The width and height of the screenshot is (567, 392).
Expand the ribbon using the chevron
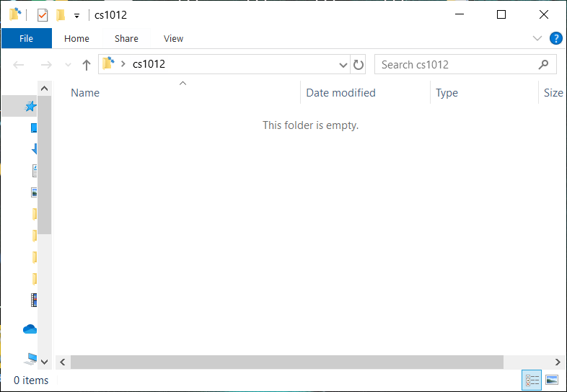(537, 38)
